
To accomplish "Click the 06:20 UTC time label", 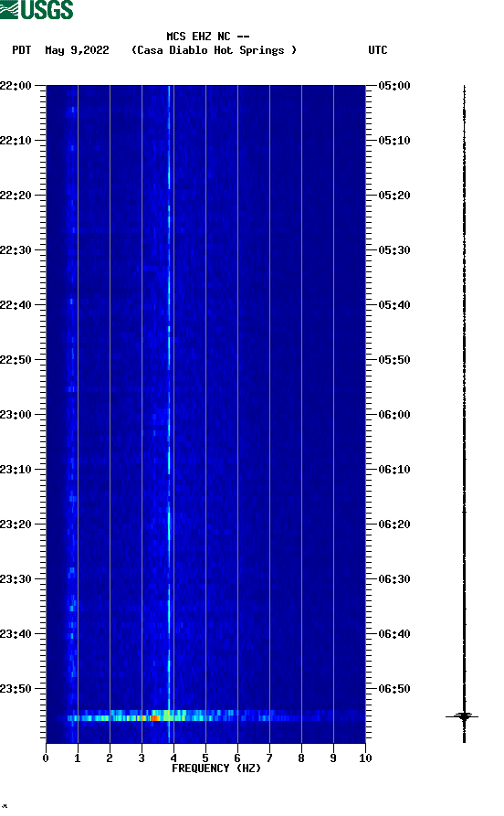I will [394, 525].
